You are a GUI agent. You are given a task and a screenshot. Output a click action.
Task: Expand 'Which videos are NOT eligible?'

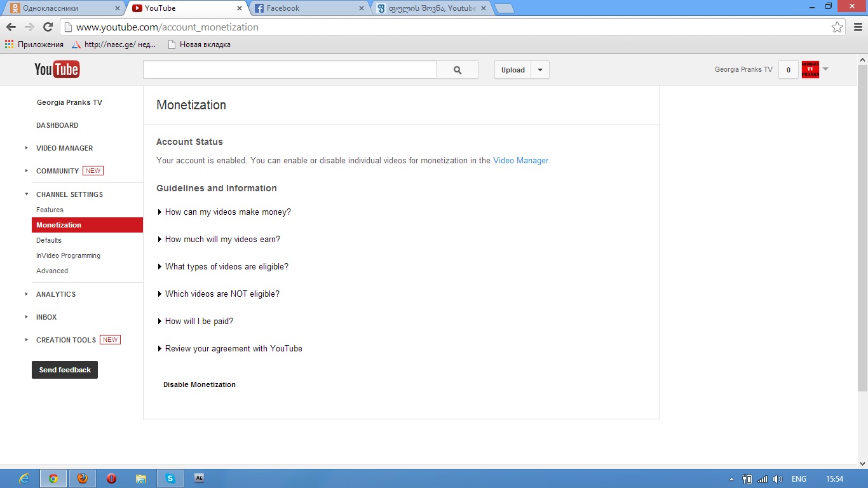(218, 294)
